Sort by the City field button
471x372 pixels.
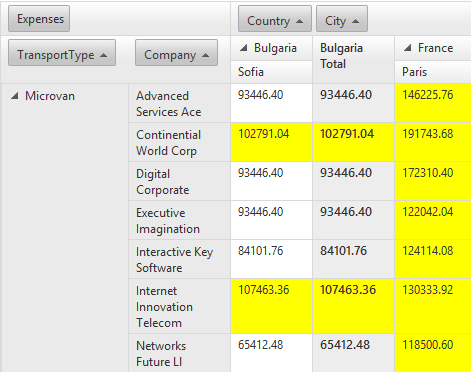pyautogui.click(x=342, y=19)
